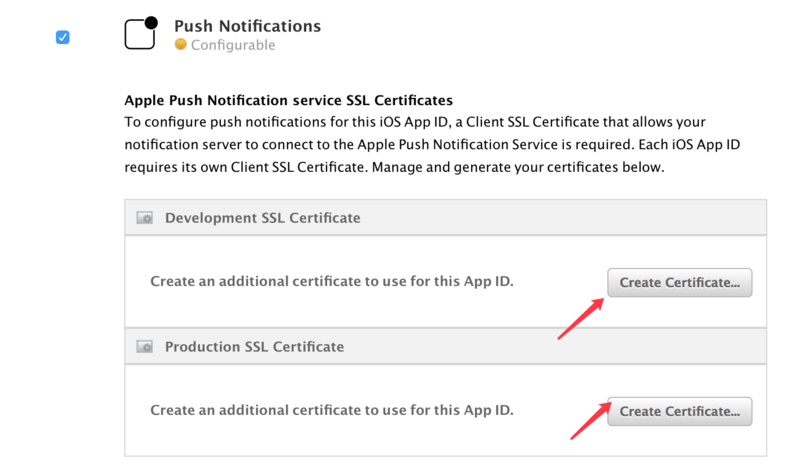Click the Push Notifications rounded-square icon
This screenshot has width=800, height=468.
tap(140, 34)
